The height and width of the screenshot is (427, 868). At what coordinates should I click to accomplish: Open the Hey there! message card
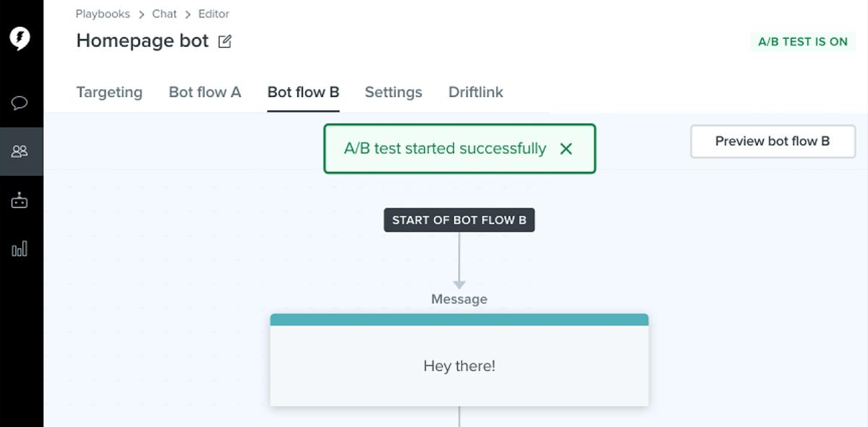click(459, 365)
